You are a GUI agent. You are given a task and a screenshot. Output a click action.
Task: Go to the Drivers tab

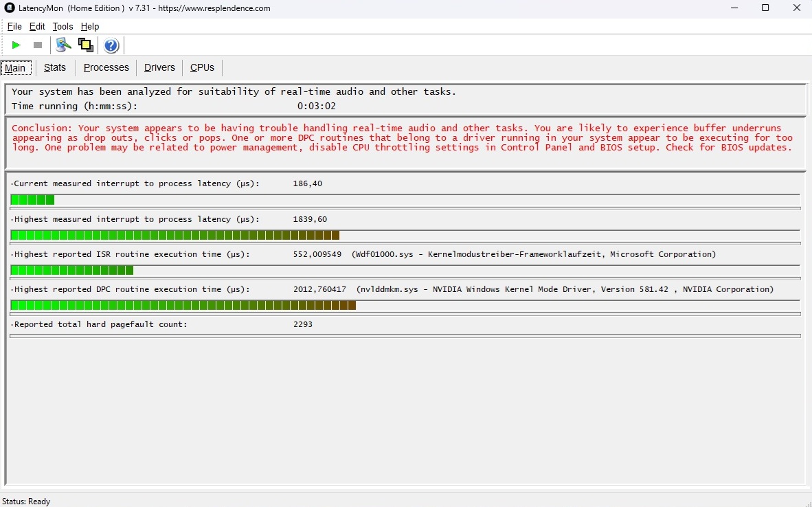point(159,67)
